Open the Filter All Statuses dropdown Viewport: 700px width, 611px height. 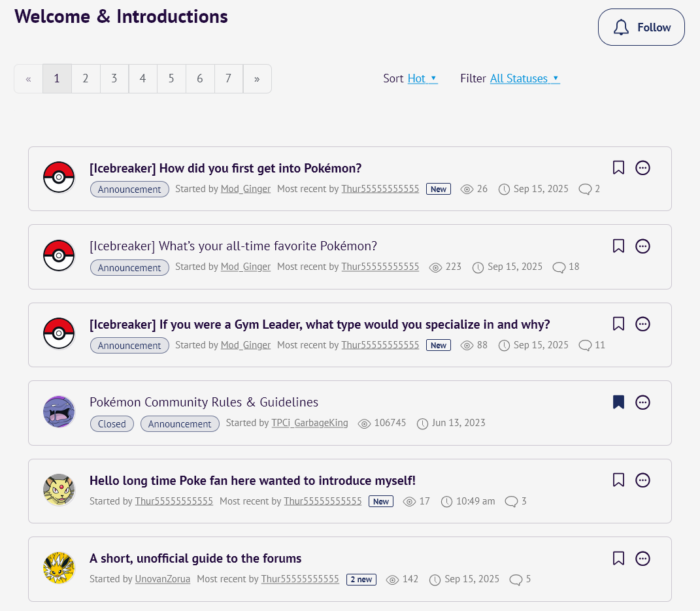pos(525,78)
